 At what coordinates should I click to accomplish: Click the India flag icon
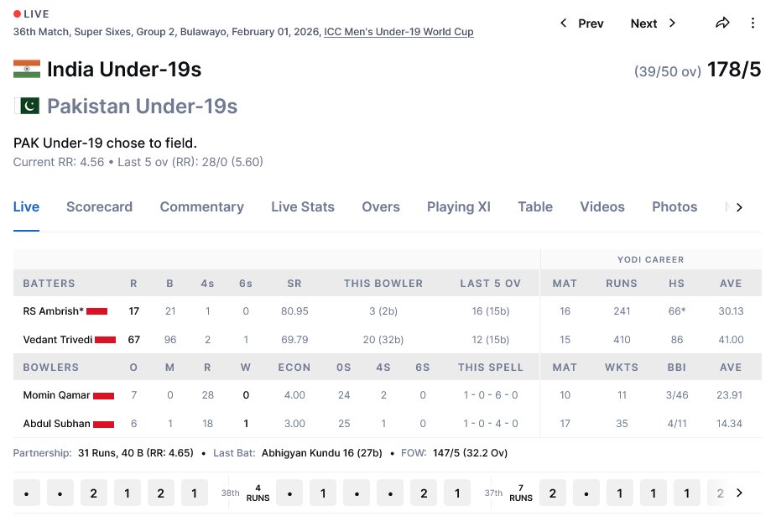[x=27, y=70]
